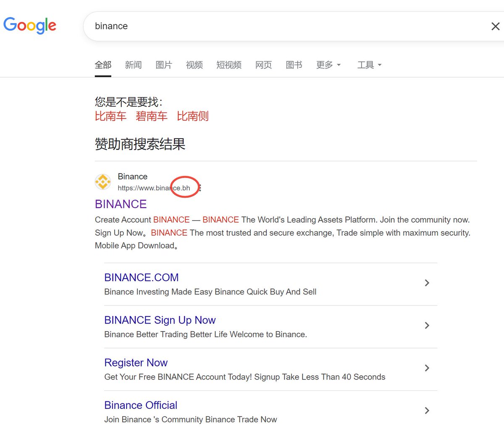This screenshot has height=432, width=504.
Task: Open the 工具 dropdown
Action: click(369, 65)
